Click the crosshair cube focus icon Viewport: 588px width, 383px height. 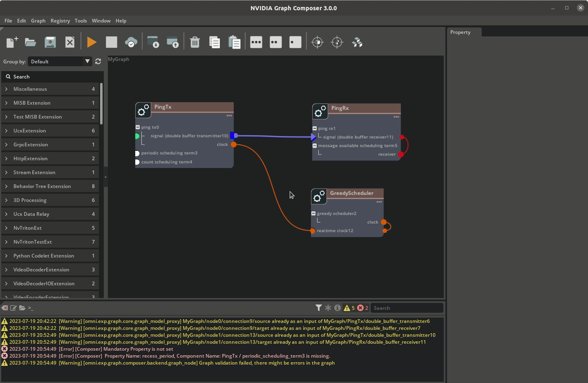(317, 42)
